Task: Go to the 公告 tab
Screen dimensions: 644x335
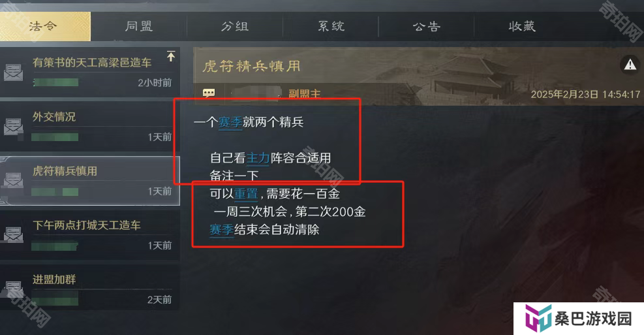Action: point(426,26)
